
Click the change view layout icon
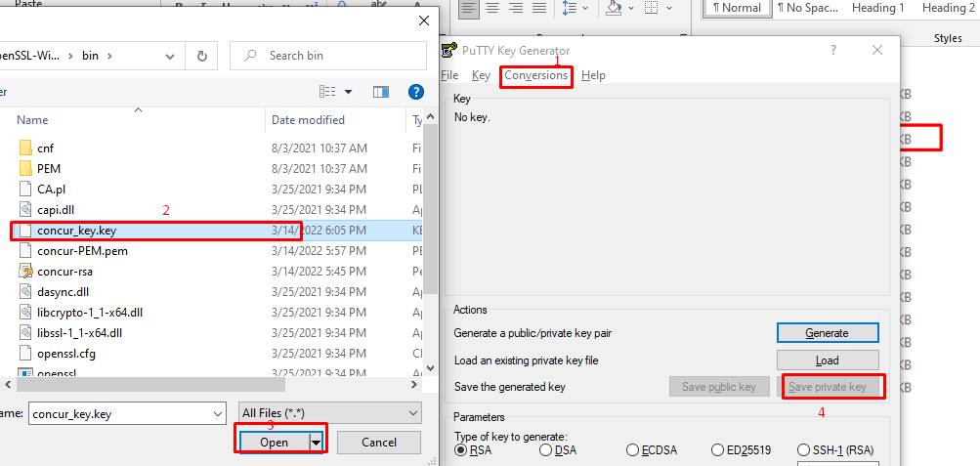coord(329,91)
